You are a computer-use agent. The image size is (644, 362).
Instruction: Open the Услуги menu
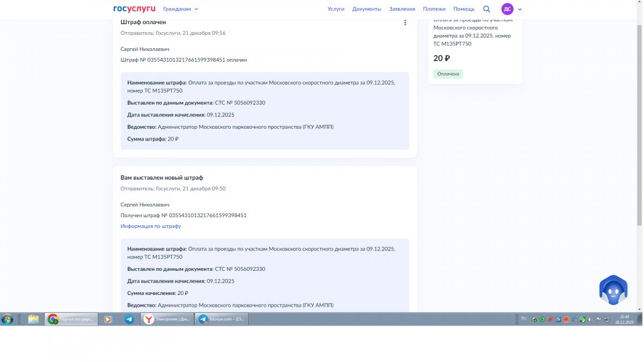point(336,9)
